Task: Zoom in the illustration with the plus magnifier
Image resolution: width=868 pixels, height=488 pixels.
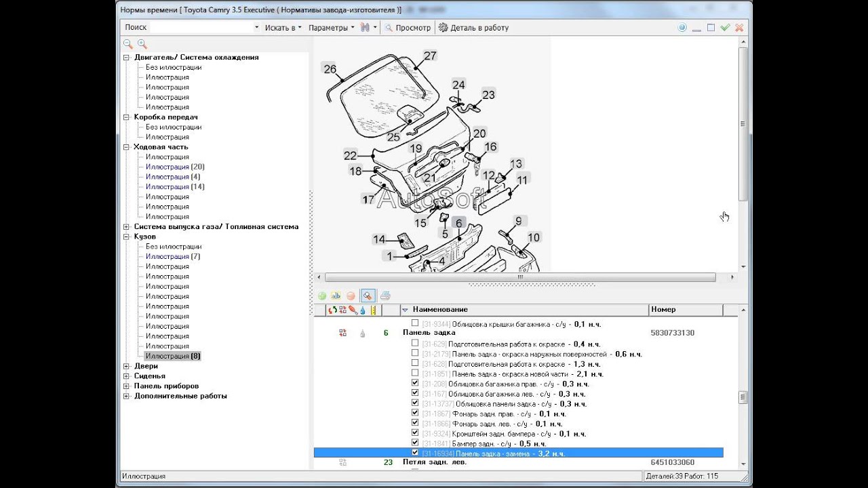Action: (142, 44)
